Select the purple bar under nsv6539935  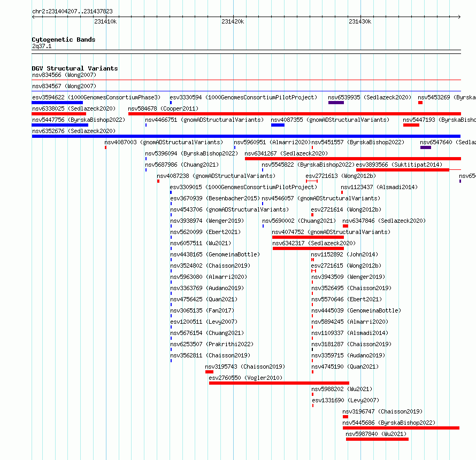[x=336, y=103]
